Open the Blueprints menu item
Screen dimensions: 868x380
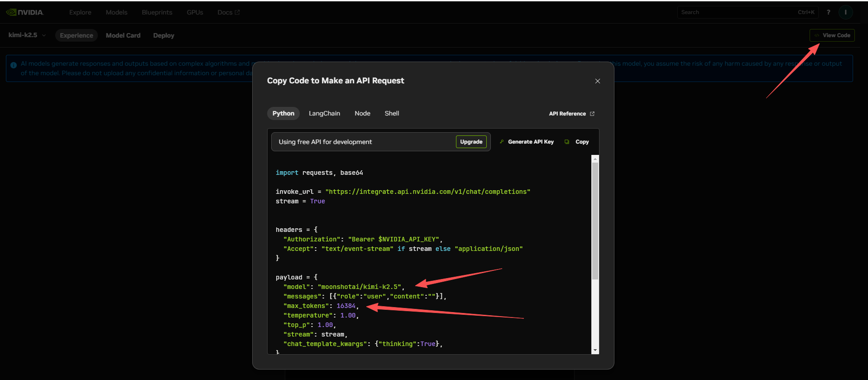[x=157, y=12]
